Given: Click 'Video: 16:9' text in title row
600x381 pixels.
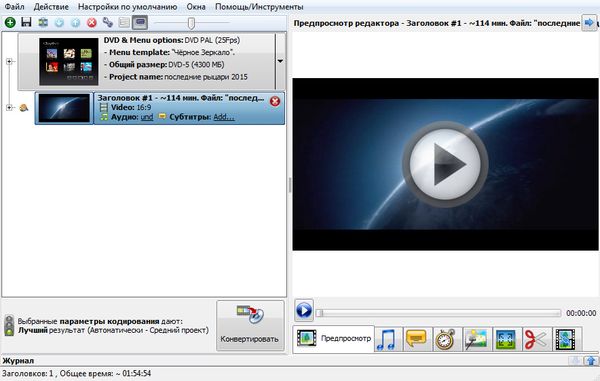Looking at the screenshot, I should (x=131, y=107).
